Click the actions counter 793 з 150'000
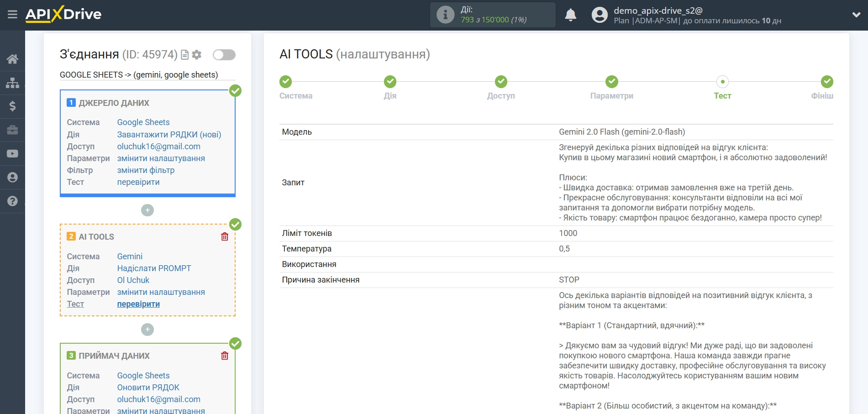This screenshot has height=414, width=868. tap(494, 20)
